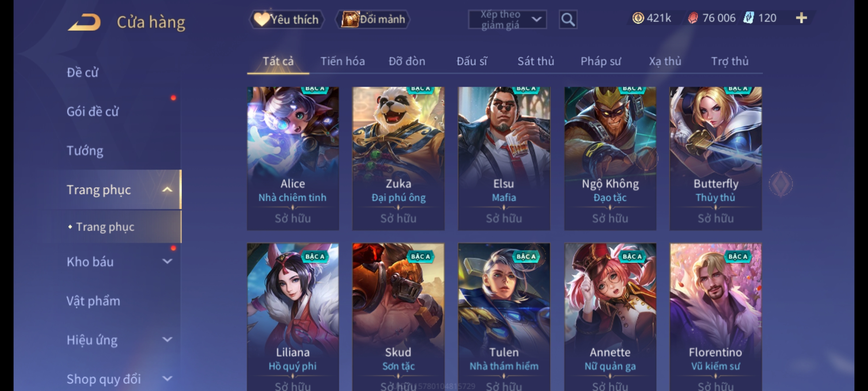Open the Xếp theo giảm giá dropdown
Image resolution: width=868 pixels, height=391 pixels.
(x=507, y=20)
